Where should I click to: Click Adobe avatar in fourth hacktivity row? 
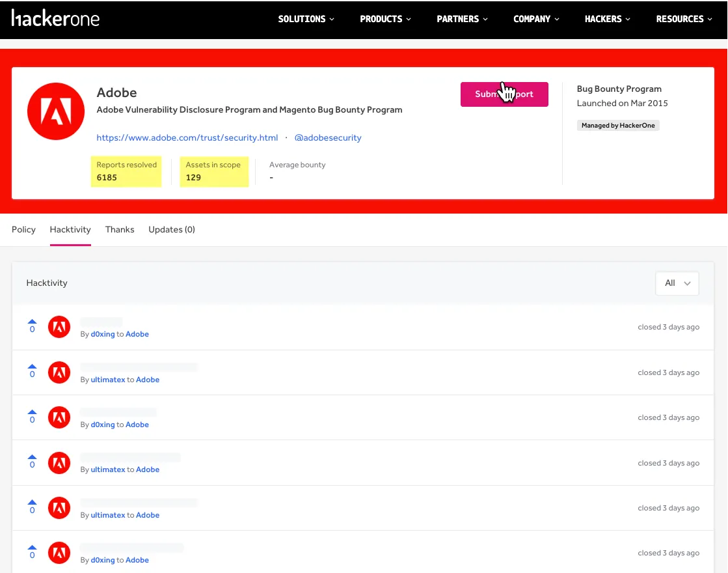(59, 463)
